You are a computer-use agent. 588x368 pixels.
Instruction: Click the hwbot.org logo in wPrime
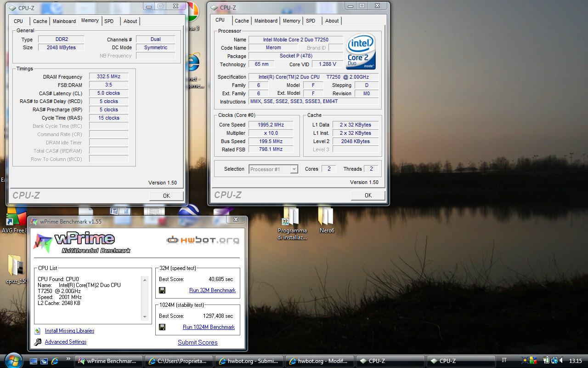[203, 240]
